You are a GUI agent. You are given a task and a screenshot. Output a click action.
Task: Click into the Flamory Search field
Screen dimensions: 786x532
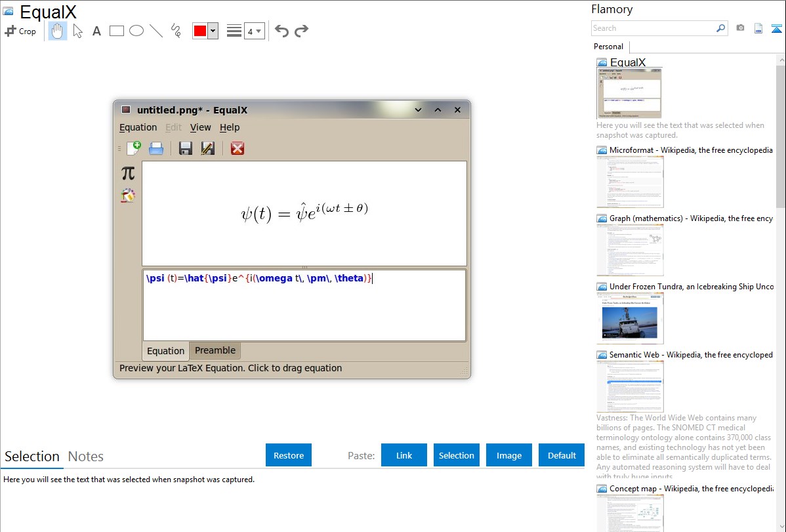pos(653,28)
